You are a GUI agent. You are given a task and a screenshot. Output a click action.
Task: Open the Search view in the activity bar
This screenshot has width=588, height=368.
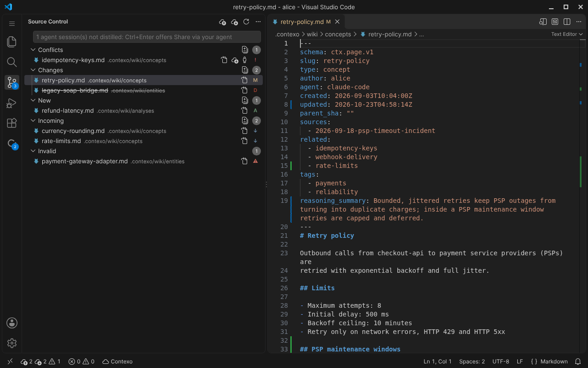click(12, 62)
